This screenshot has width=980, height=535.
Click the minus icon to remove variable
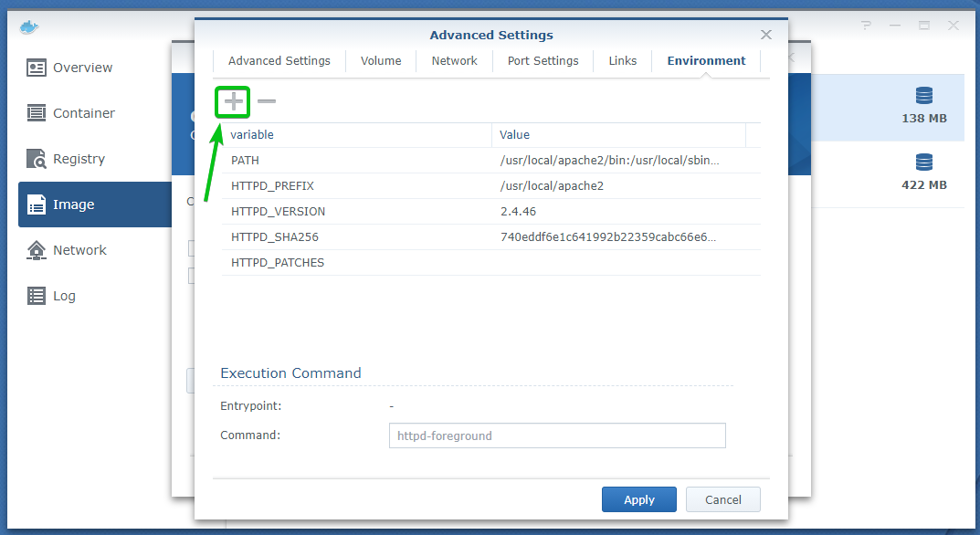click(267, 101)
